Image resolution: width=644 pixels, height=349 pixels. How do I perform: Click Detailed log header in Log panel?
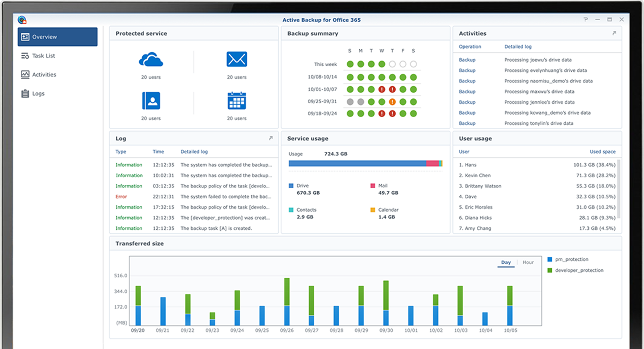point(194,152)
